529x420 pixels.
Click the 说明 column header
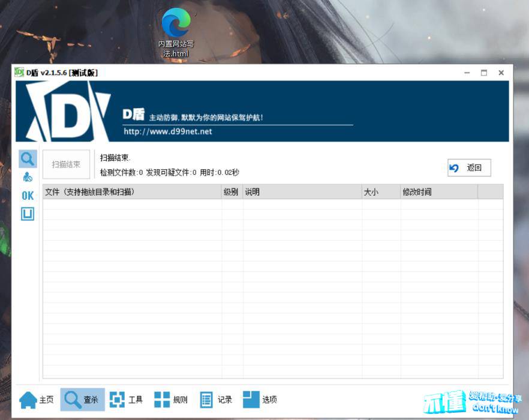(302, 192)
